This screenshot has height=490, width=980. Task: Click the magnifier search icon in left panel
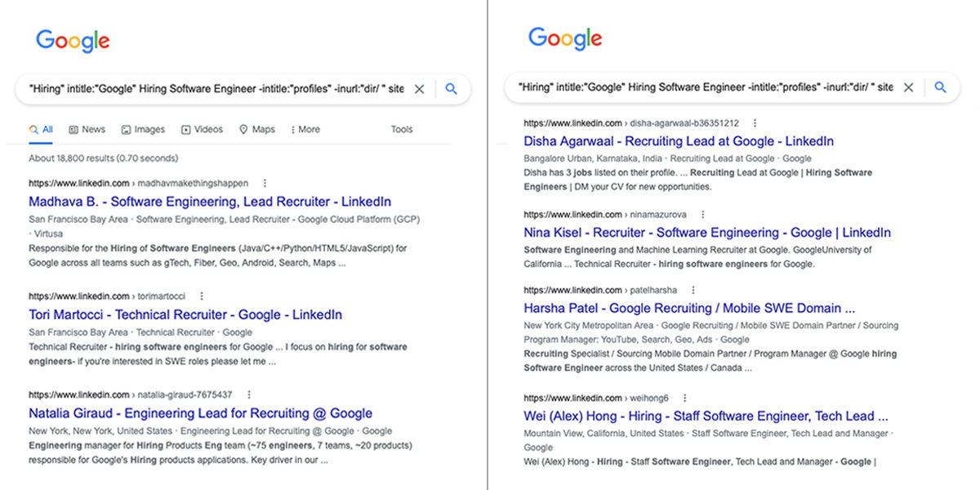click(x=452, y=89)
